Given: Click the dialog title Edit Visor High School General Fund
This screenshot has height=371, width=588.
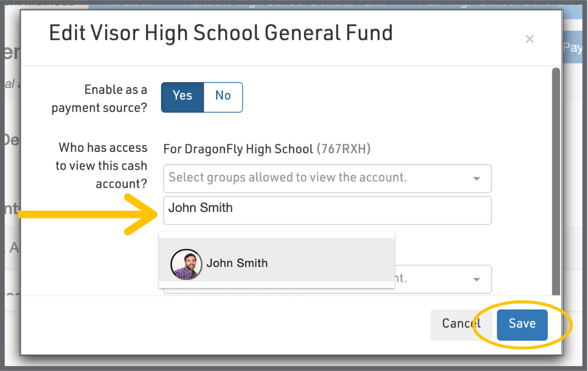Looking at the screenshot, I should click(x=221, y=33).
